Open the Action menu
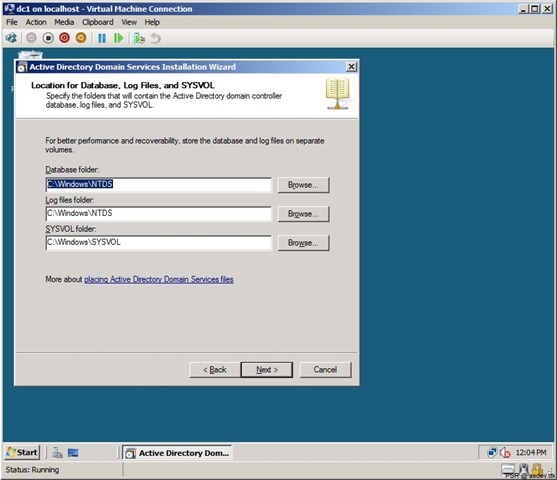 pos(36,22)
